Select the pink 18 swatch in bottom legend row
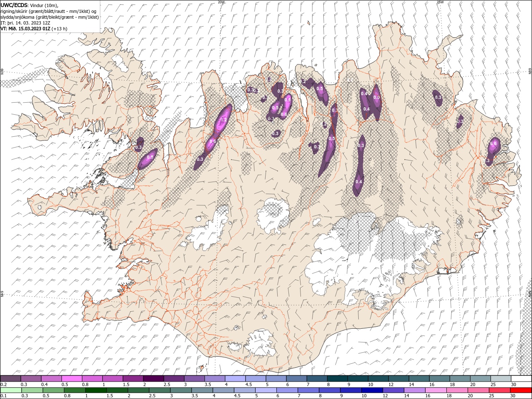This screenshot has width=532, height=399. (x=457, y=391)
